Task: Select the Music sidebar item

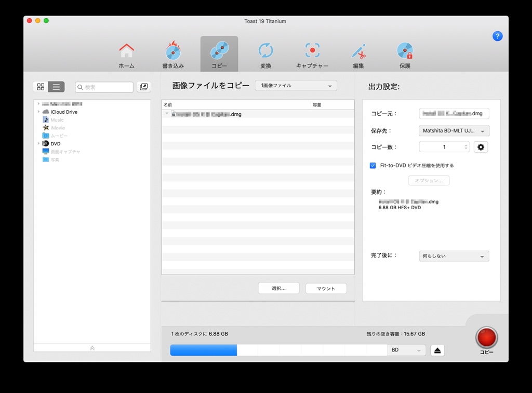Action: [57, 120]
